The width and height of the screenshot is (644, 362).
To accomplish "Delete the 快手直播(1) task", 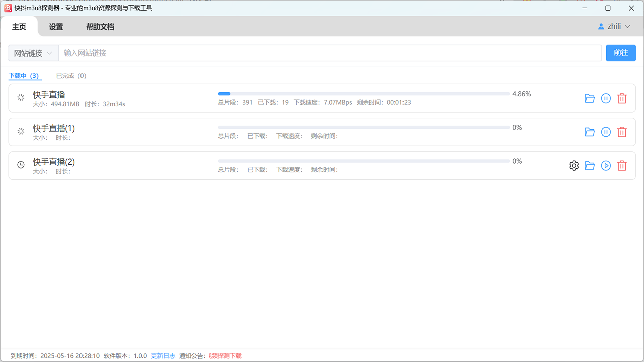I will (622, 132).
